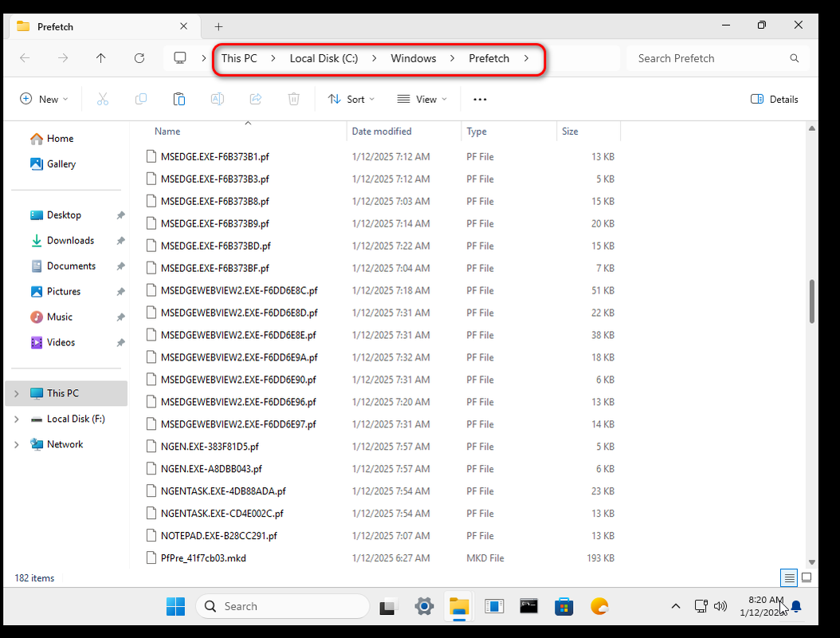Expand This PC in navigation pane
The width and height of the screenshot is (840, 638).
point(16,393)
